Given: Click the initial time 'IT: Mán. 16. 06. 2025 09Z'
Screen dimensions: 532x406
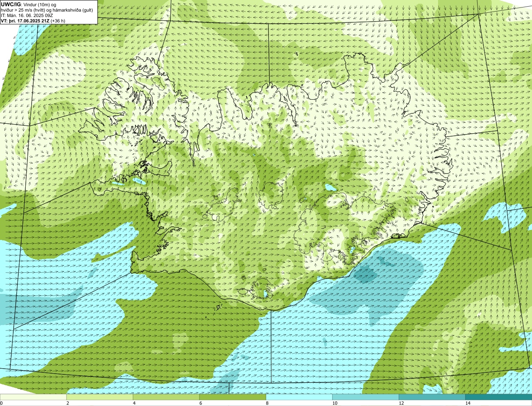Looking at the screenshot, I should click(x=27, y=15).
